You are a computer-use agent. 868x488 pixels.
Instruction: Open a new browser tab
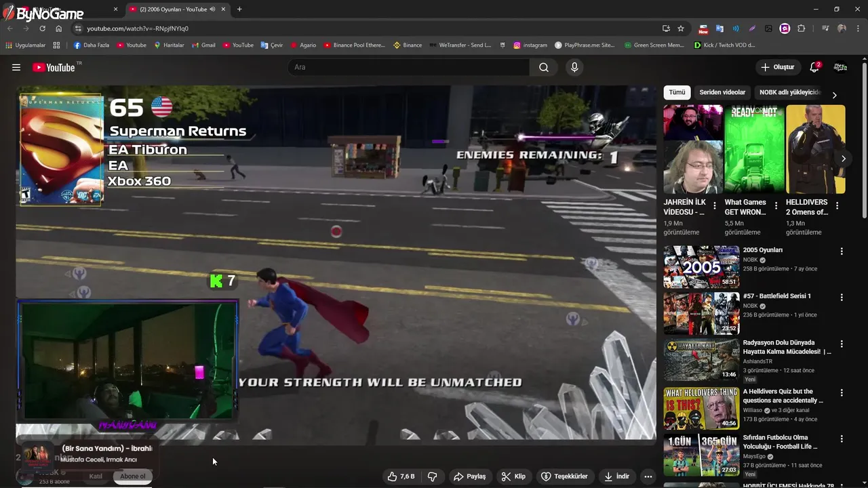239,9
